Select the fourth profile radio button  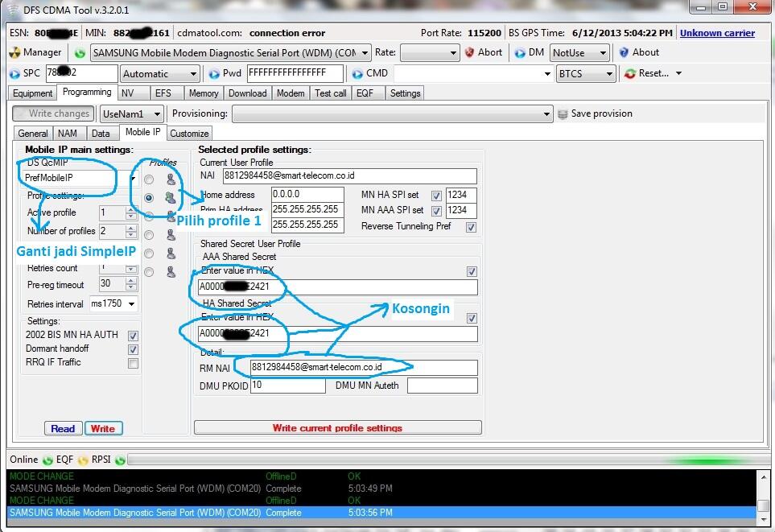tap(149, 235)
